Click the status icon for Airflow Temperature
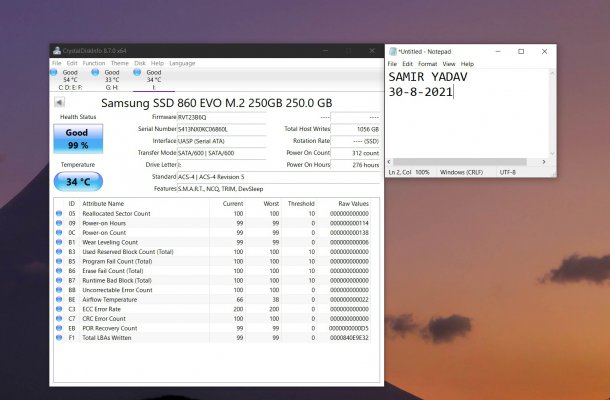Image resolution: width=610 pixels, height=400 pixels. pos(59,299)
